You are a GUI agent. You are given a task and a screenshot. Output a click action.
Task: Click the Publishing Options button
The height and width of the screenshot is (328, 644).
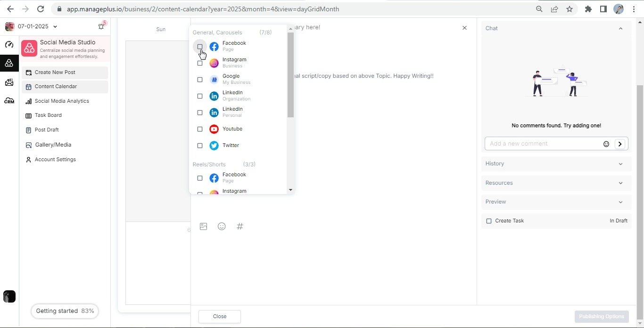click(602, 317)
